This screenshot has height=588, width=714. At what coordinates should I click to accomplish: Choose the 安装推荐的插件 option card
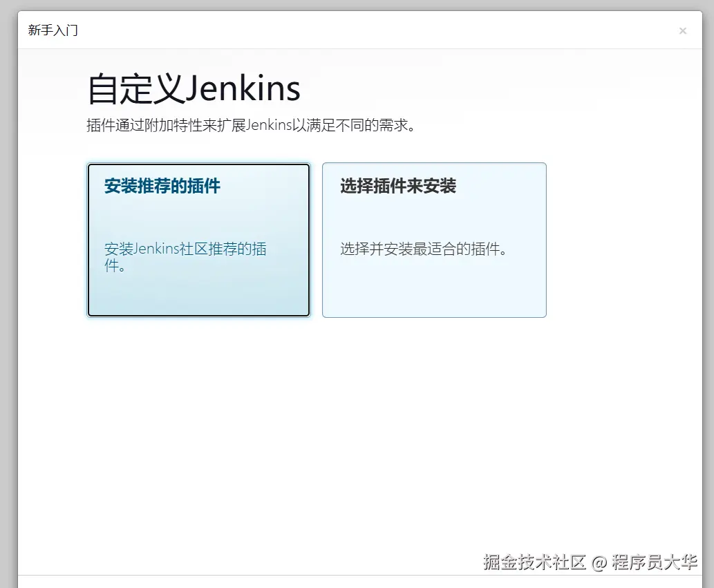198,240
